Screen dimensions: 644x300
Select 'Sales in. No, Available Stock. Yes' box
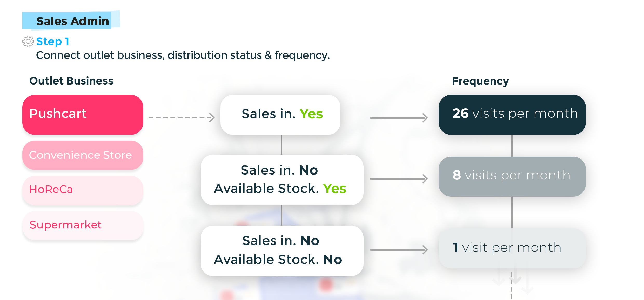282,180
